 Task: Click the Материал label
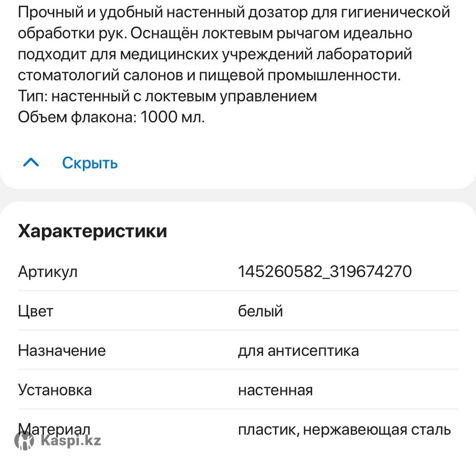click(x=54, y=429)
